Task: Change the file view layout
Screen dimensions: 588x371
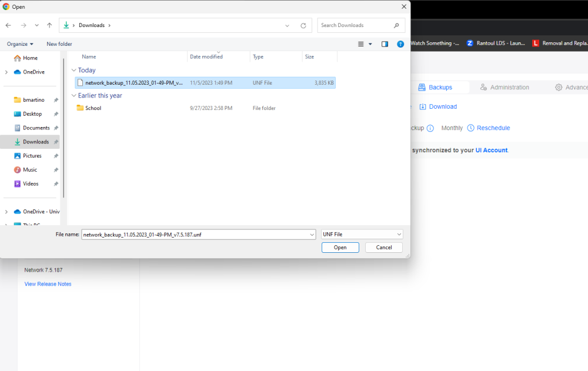Action: coord(361,44)
